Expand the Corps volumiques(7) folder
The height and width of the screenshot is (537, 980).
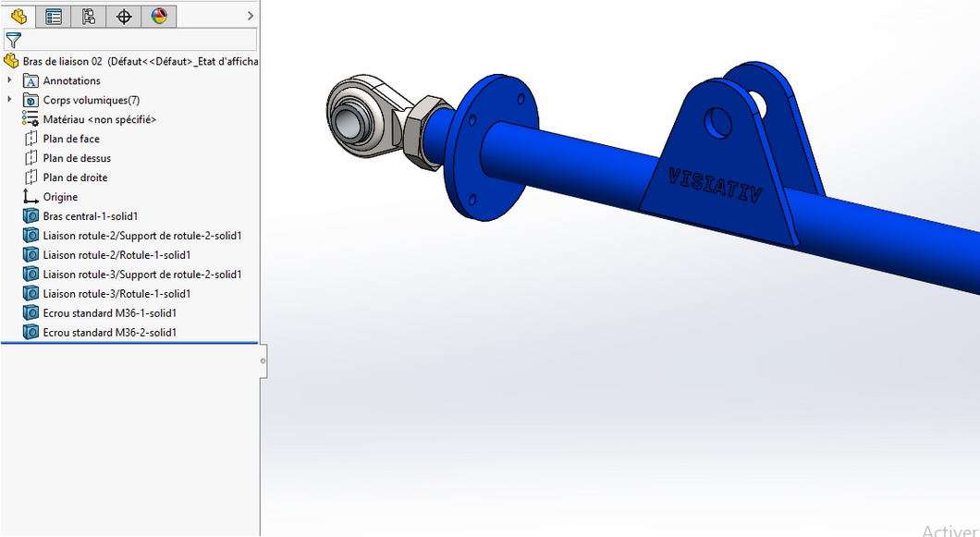[9, 100]
